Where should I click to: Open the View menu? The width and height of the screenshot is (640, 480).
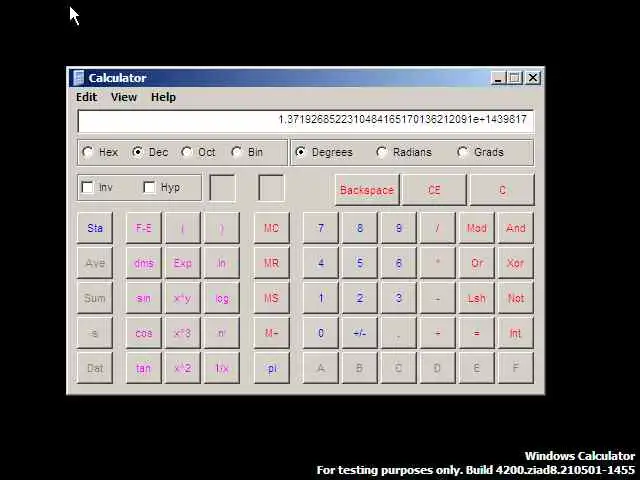tap(124, 97)
